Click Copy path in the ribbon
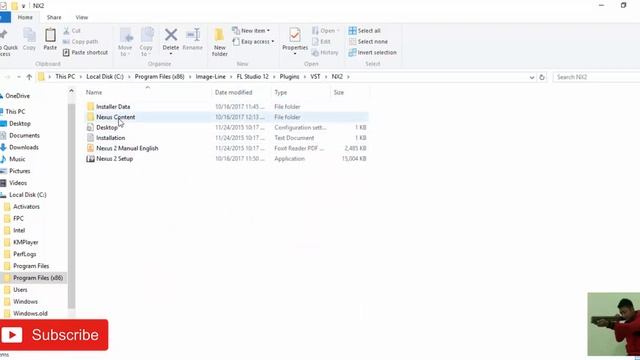Image resolution: width=640 pixels, height=360 pixels. tap(81, 42)
